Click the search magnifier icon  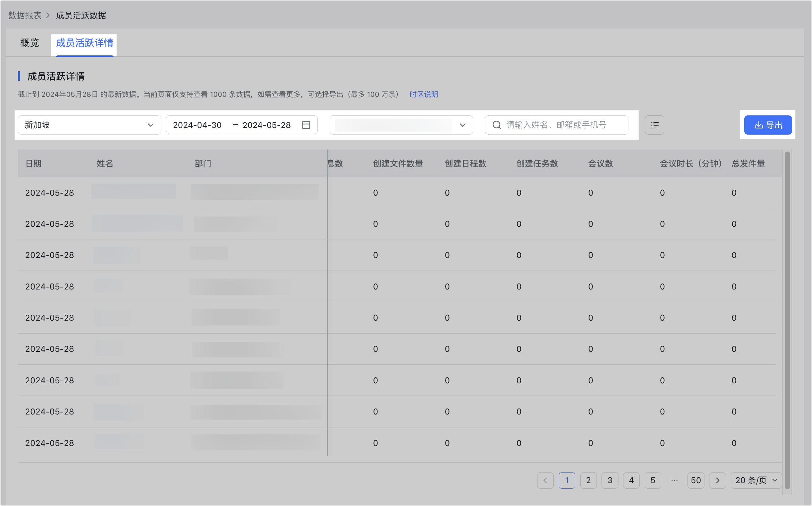tap(496, 125)
